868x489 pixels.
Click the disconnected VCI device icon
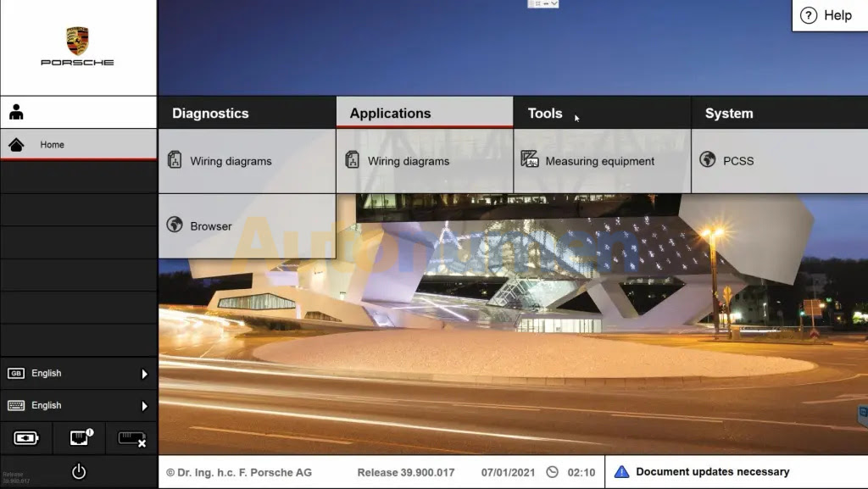pos(131,438)
